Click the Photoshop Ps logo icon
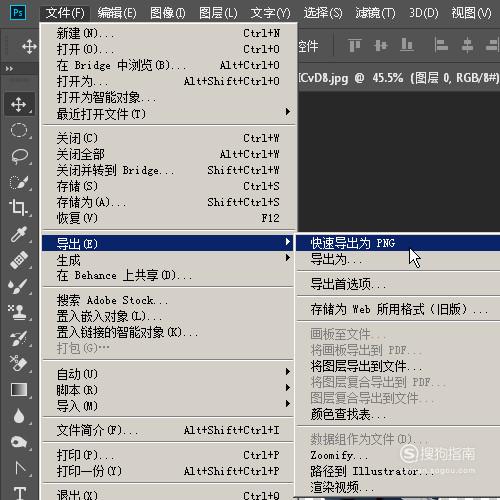500x500 pixels. coord(18,13)
